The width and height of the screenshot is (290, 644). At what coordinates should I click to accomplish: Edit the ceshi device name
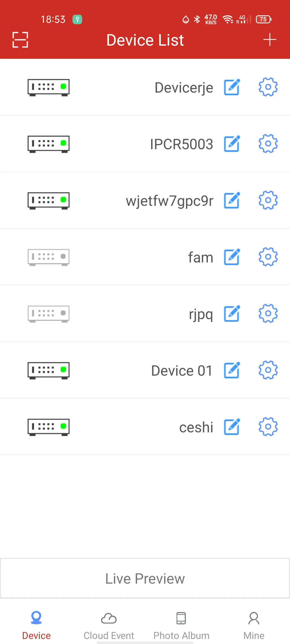tap(232, 427)
